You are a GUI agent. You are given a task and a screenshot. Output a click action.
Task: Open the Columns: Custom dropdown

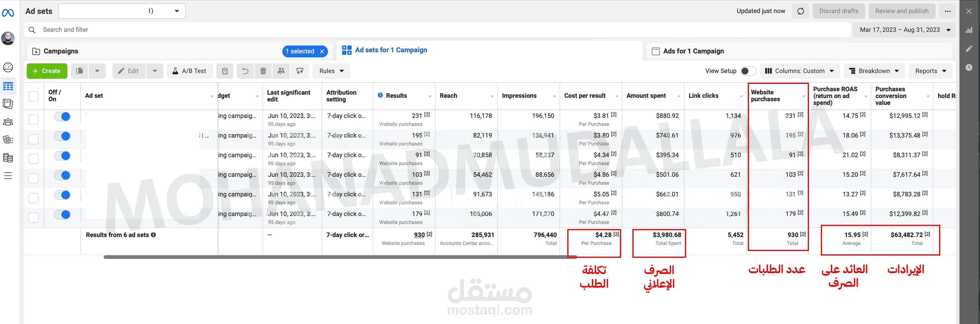(799, 71)
